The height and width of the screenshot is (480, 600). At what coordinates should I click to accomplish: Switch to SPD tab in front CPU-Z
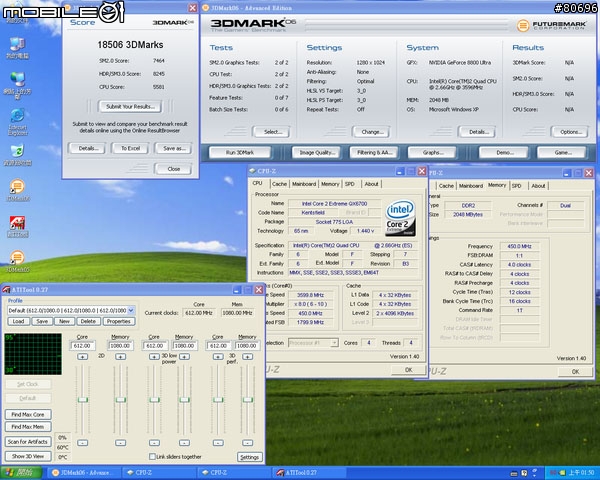click(349, 184)
